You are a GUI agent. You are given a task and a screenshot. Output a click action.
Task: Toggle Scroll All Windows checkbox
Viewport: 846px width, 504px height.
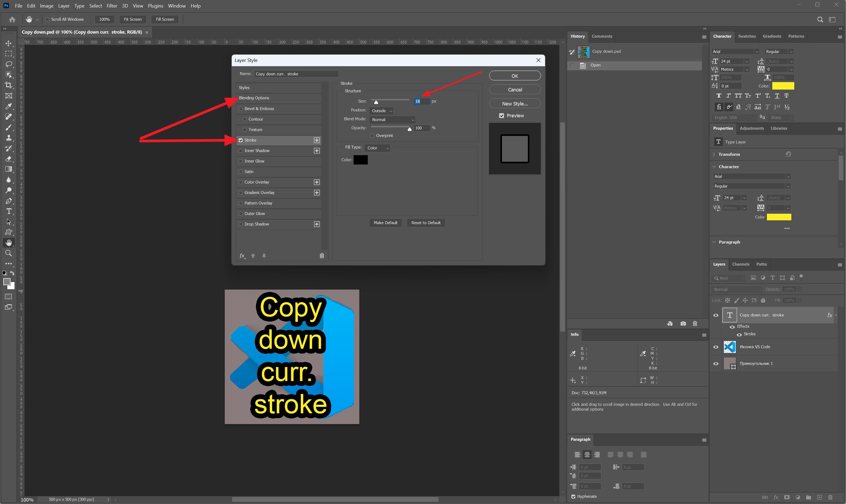coord(48,19)
